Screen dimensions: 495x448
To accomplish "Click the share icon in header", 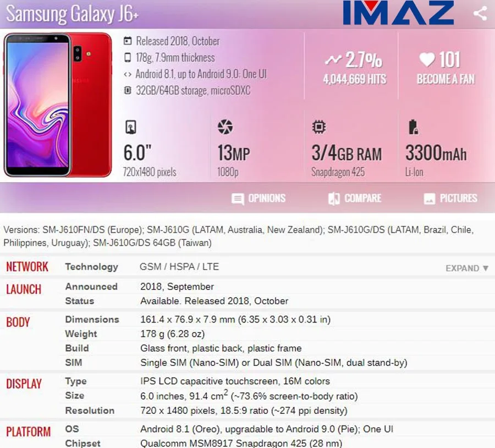I will click(x=480, y=14).
